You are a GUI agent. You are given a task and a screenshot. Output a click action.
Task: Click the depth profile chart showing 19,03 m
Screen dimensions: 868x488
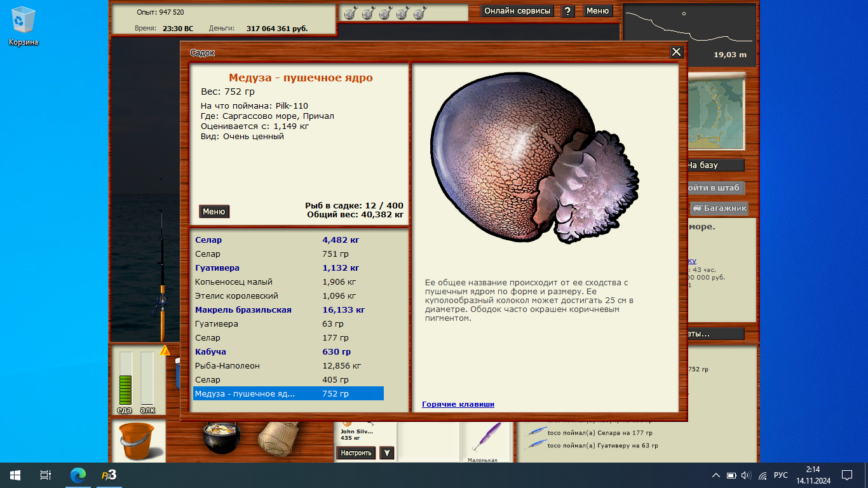tap(689, 35)
